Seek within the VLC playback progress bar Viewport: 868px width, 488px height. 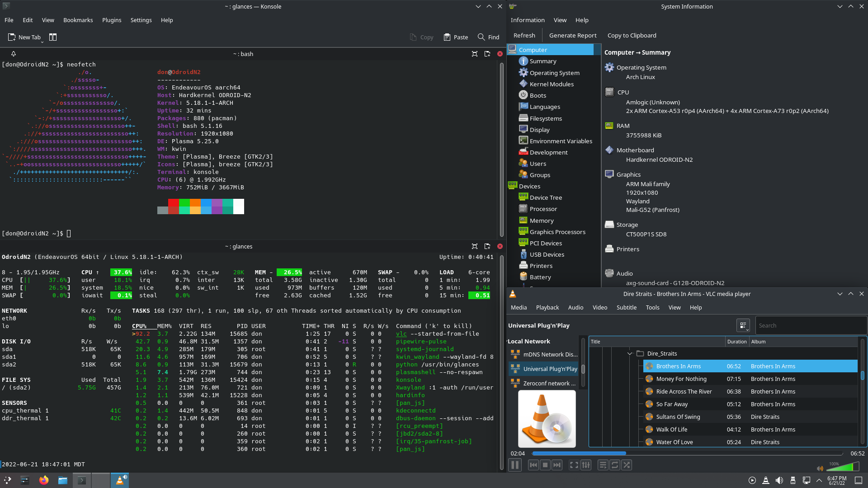pos(687,453)
